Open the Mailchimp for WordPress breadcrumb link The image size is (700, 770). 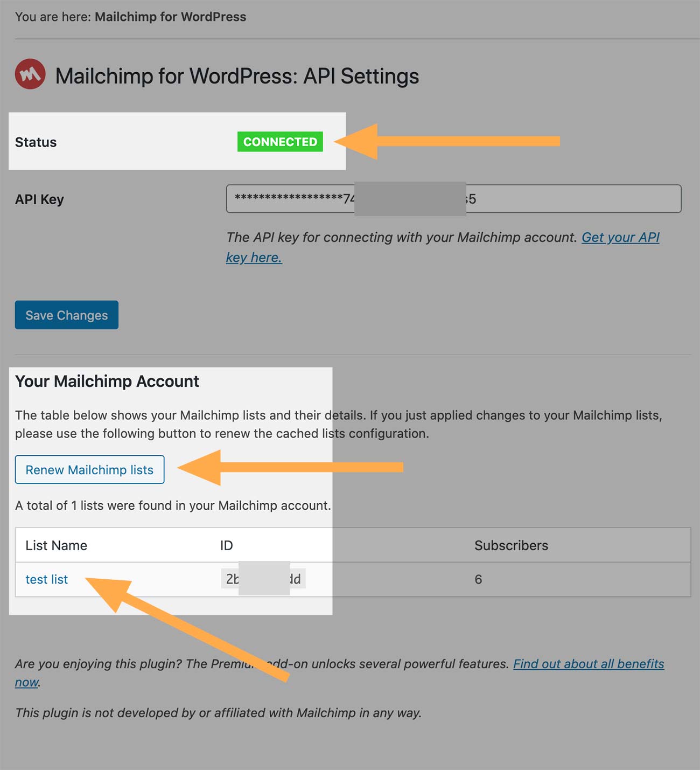tap(170, 17)
